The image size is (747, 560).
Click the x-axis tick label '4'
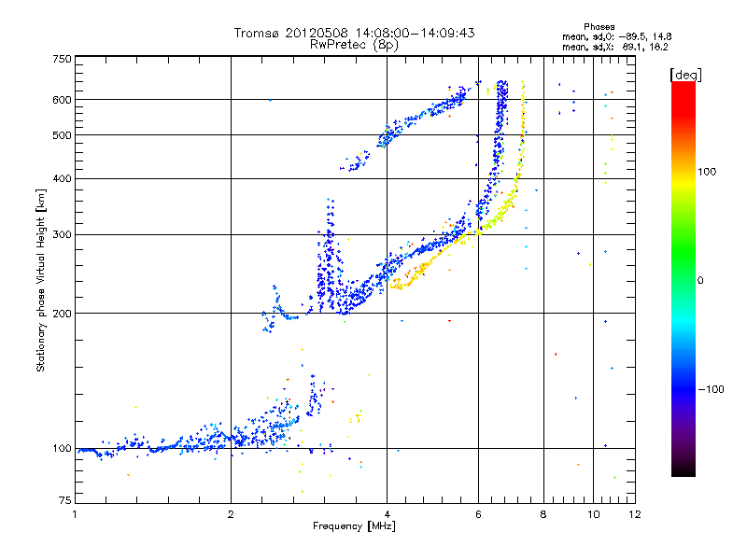[x=387, y=514]
